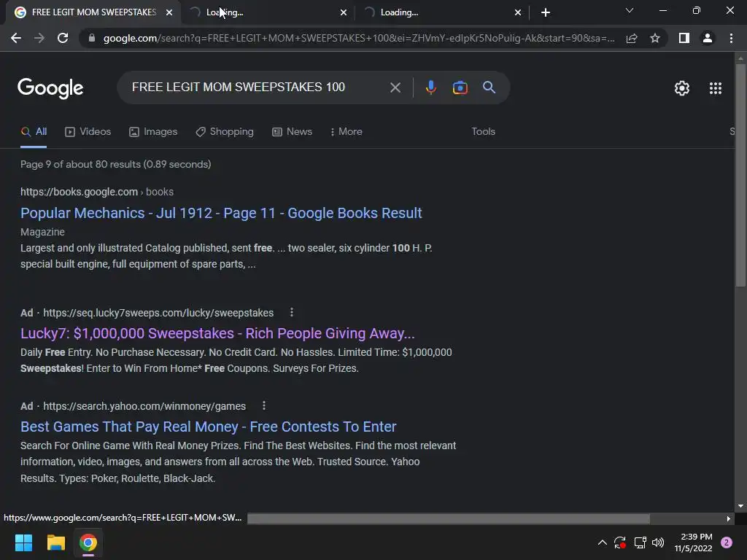Clear the search box text
The width and height of the screenshot is (747, 560).
pos(395,87)
